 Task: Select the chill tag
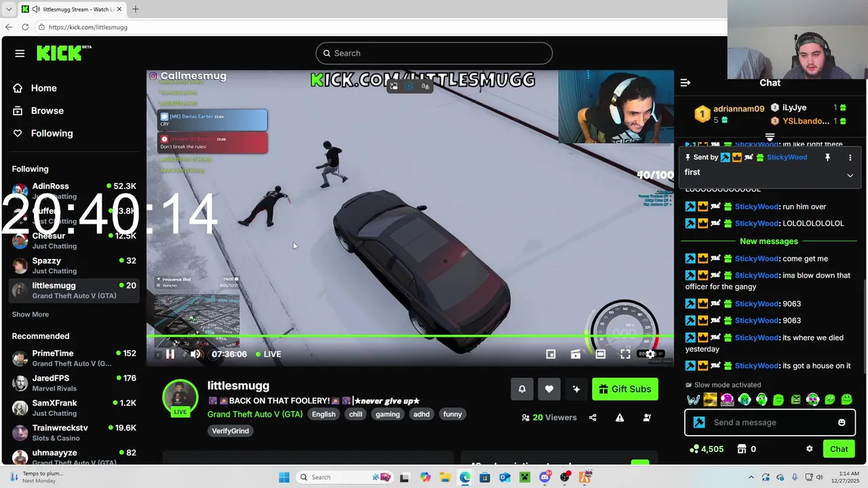click(356, 414)
